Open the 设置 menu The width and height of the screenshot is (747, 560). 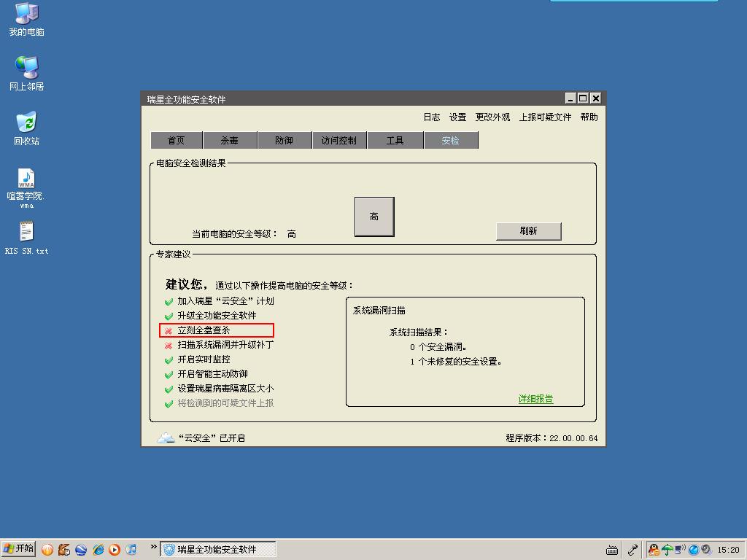click(458, 117)
